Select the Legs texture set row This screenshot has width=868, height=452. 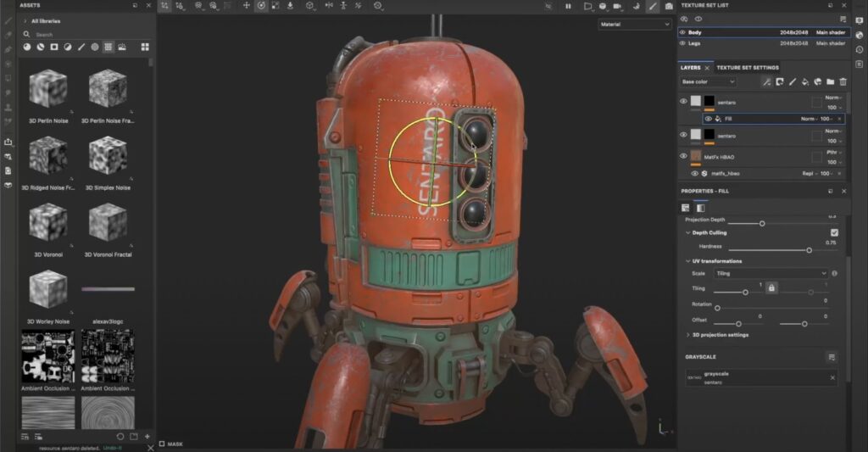(763, 43)
